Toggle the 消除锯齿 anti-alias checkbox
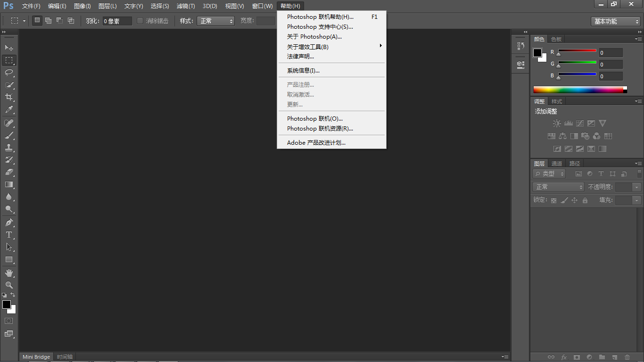The width and height of the screenshot is (644, 362). click(x=140, y=21)
